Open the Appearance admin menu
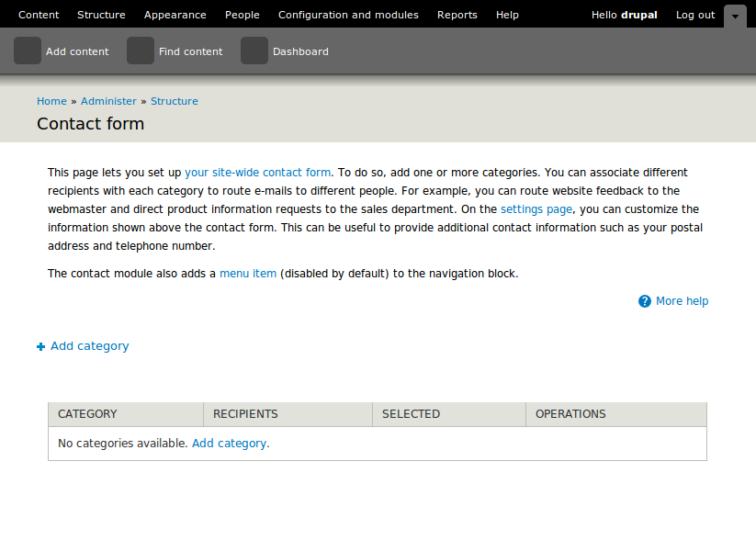The image size is (756, 540). [175, 15]
